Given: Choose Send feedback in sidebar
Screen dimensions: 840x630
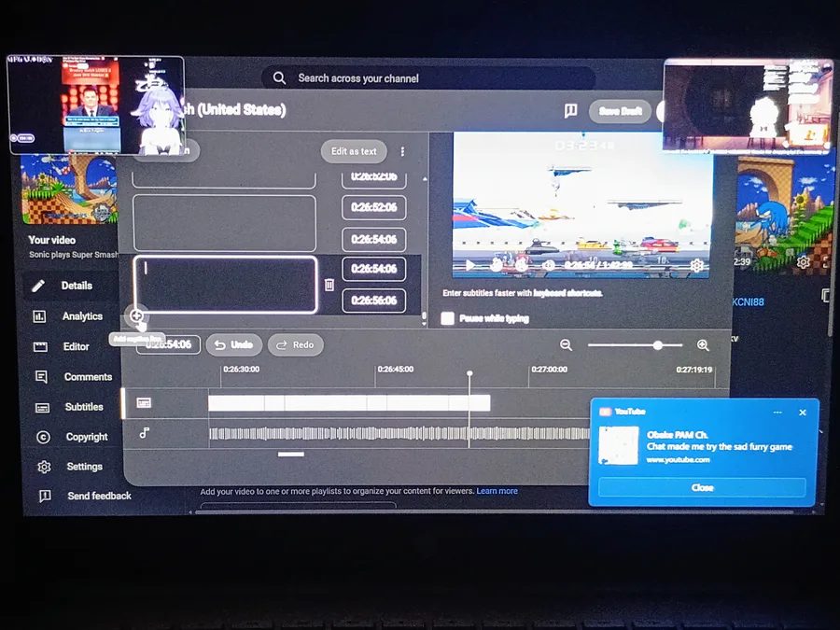Looking at the screenshot, I should 99,497.
